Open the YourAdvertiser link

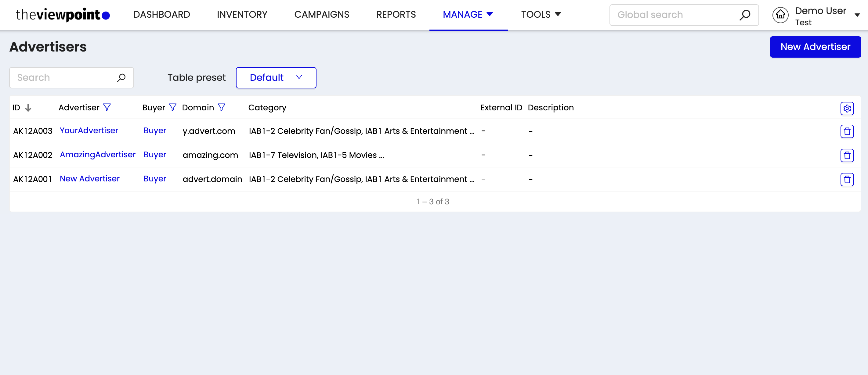point(89,130)
